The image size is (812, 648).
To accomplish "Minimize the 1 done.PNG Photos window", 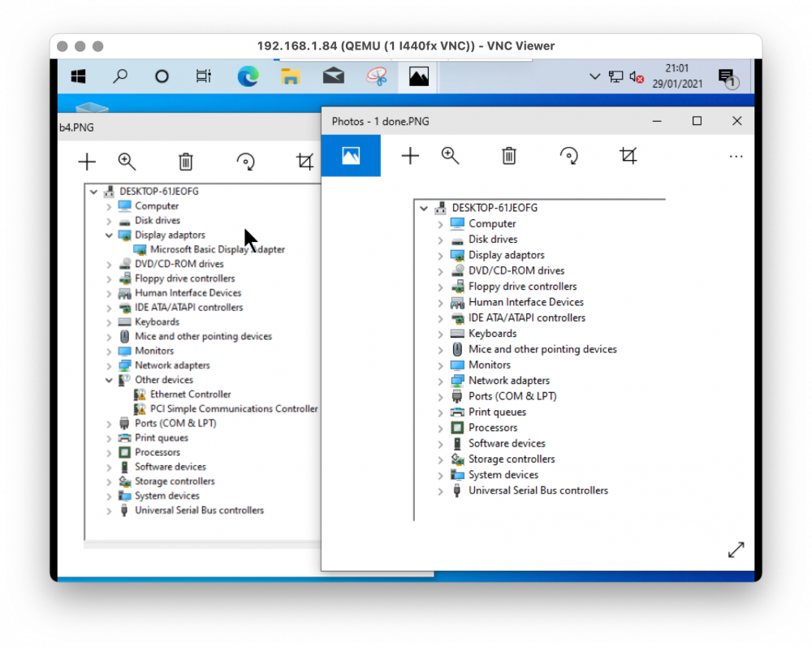I will (657, 121).
